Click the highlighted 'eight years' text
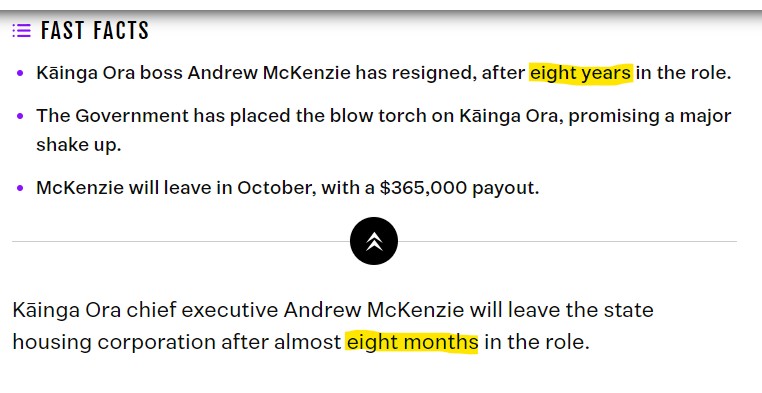This screenshot has height=393, width=762. (581, 73)
